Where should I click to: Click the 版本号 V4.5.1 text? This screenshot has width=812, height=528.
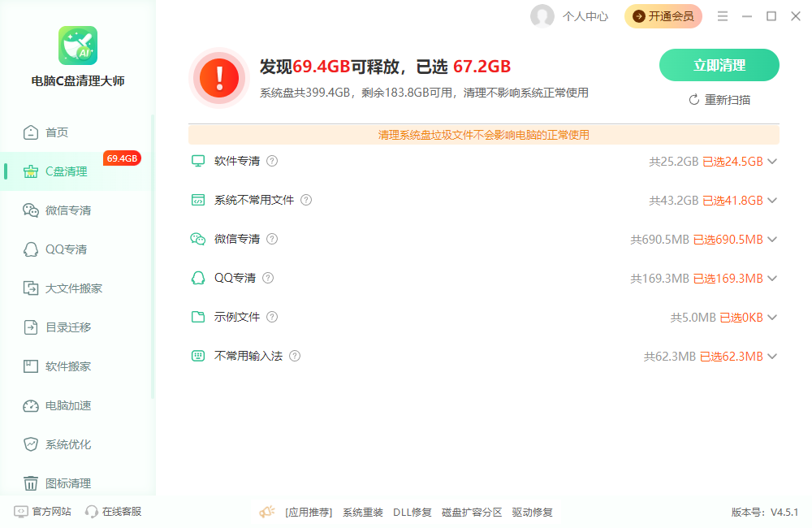point(765,513)
